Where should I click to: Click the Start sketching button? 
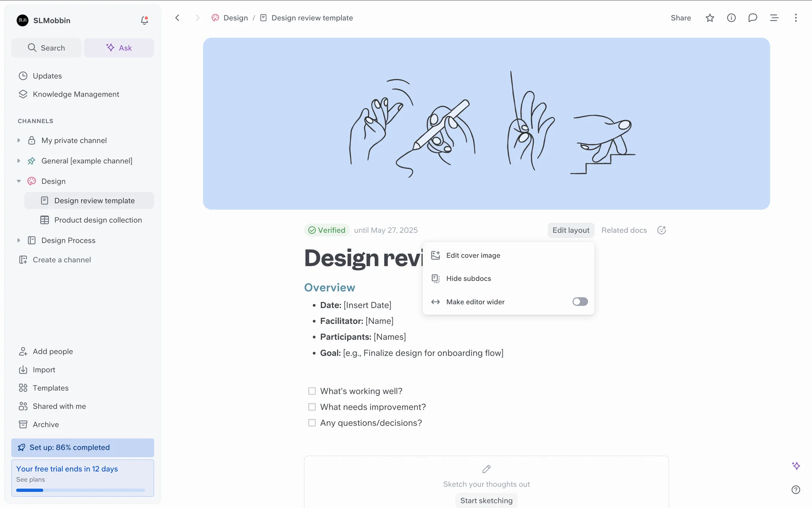486,500
